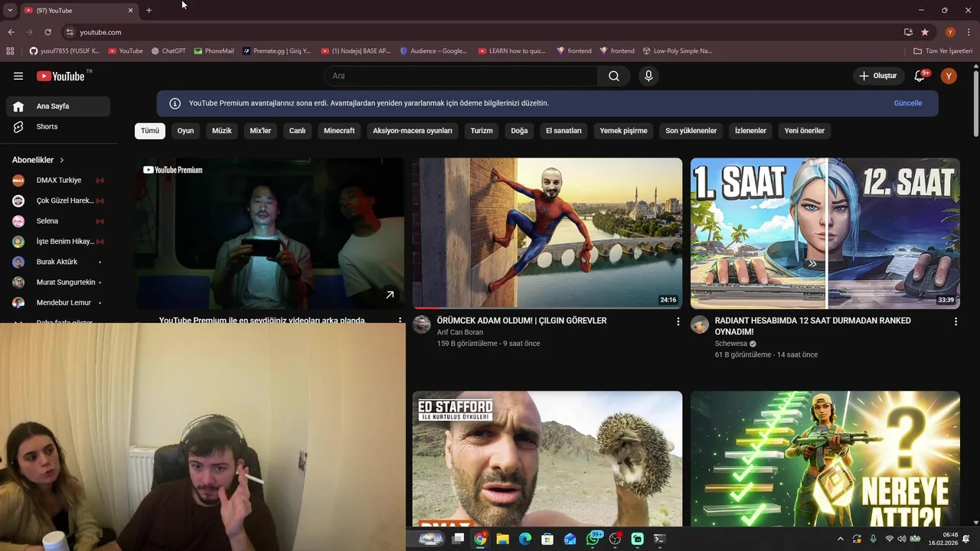Select the Minecraft filter chip

pos(339,131)
